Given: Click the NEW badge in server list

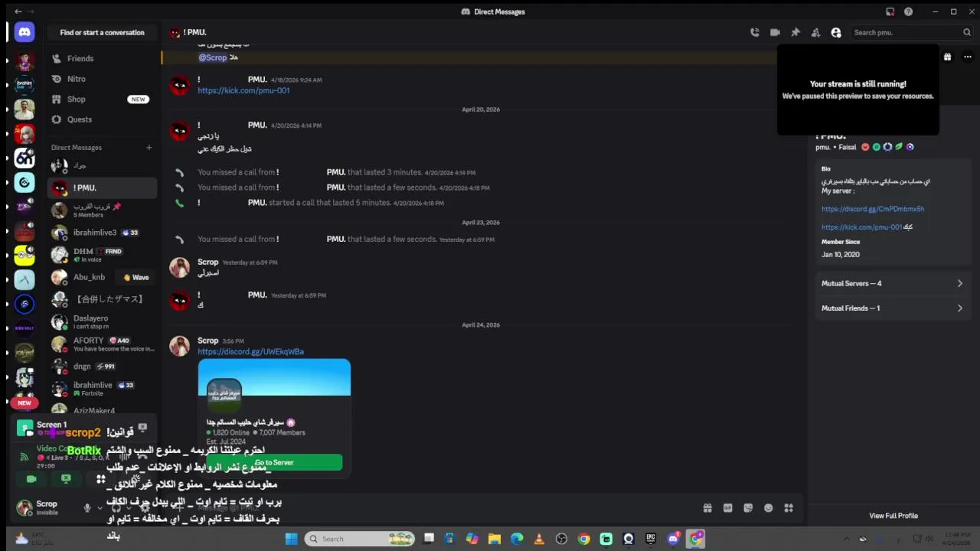Looking at the screenshot, I should click(x=24, y=403).
